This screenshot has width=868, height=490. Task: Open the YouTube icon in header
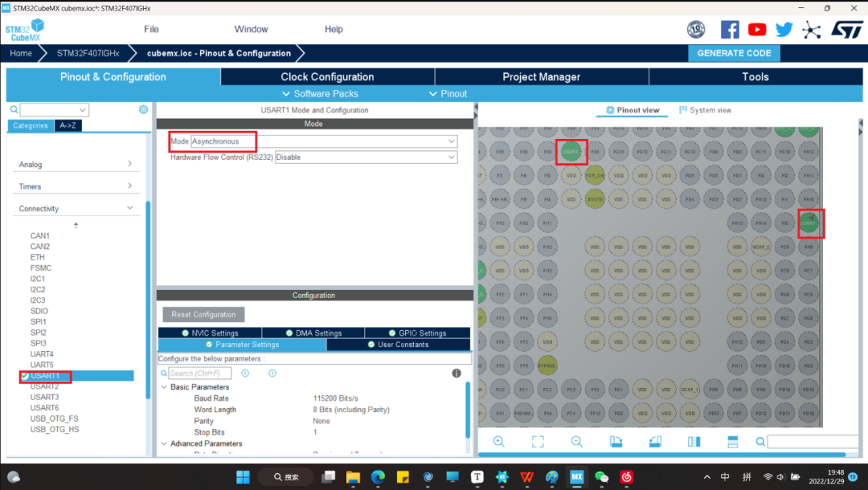(757, 30)
